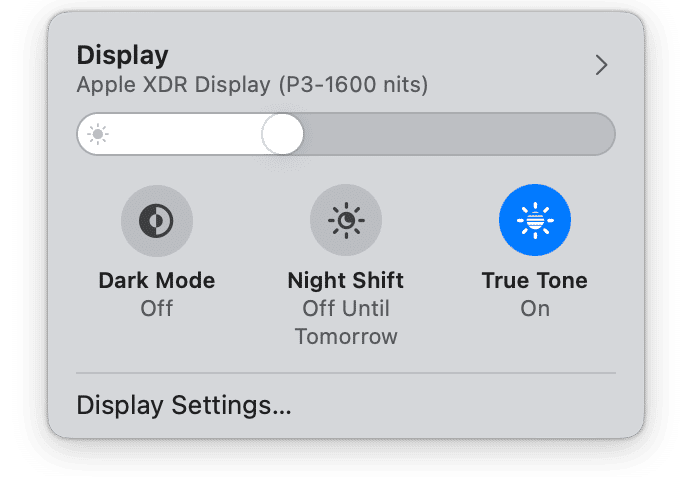Click the brightness slider knob
This screenshot has width=692, height=494.
[x=282, y=135]
